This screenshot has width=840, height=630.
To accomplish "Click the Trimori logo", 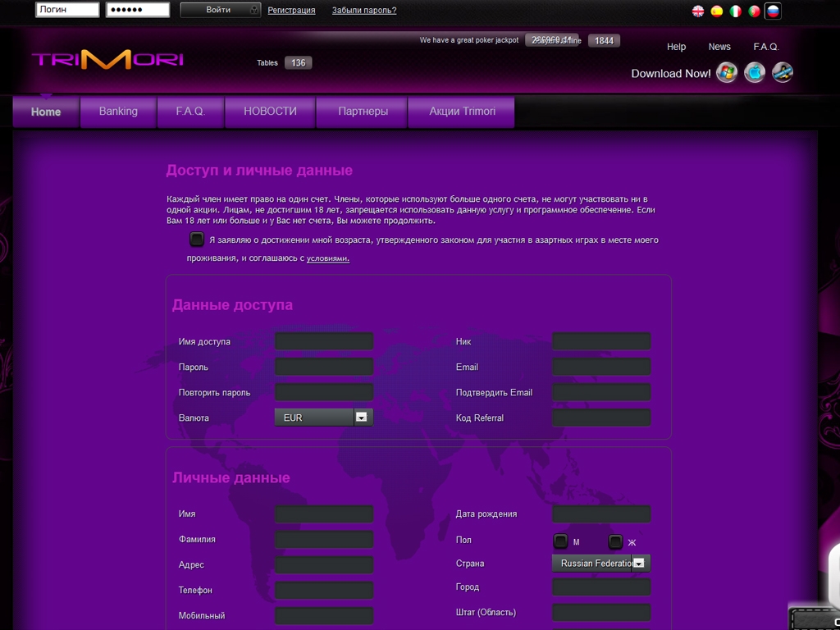I will click(107, 60).
